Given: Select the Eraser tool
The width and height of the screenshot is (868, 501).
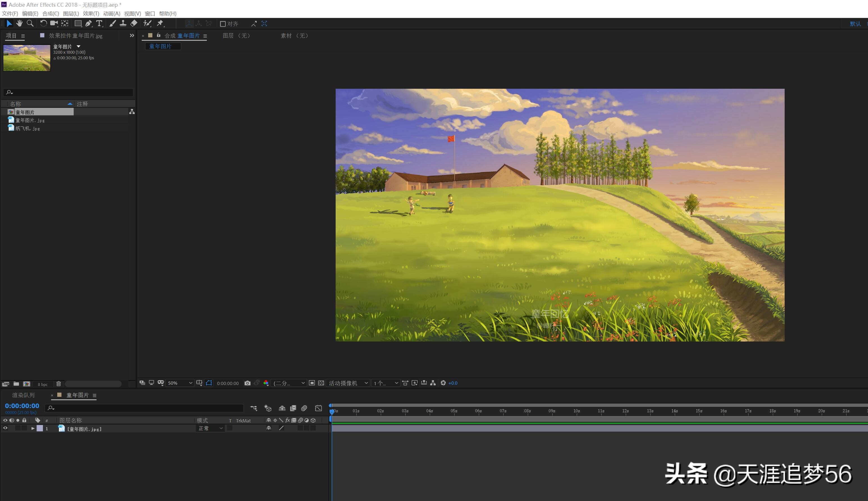Looking at the screenshot, I should pyautogui.click(x=134, y=23).
